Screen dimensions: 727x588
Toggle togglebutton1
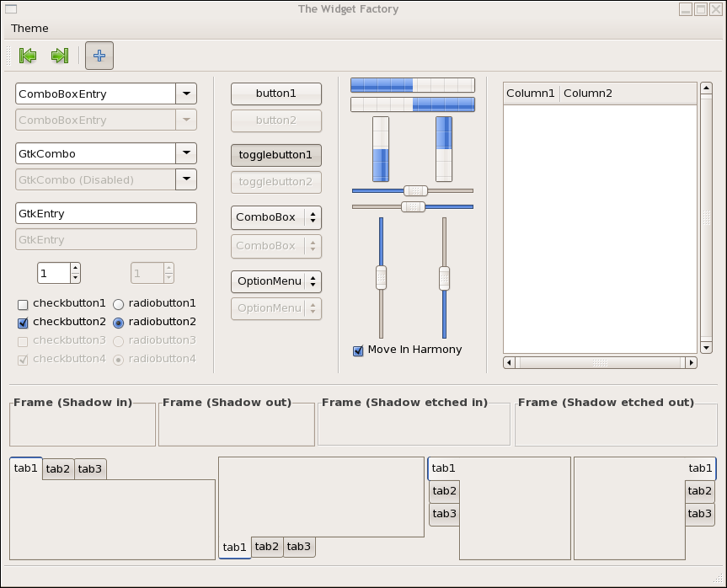(276, 155)
